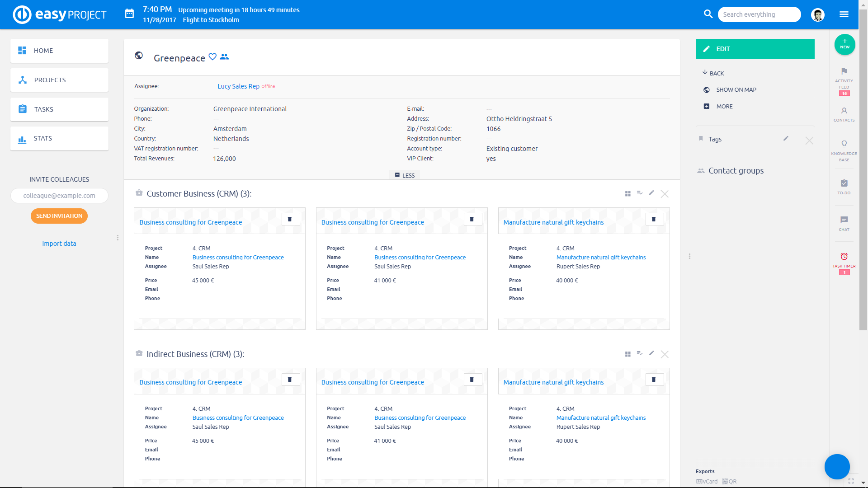Open the user avatar profile
868x488 pixels.
tap(817, 14)
